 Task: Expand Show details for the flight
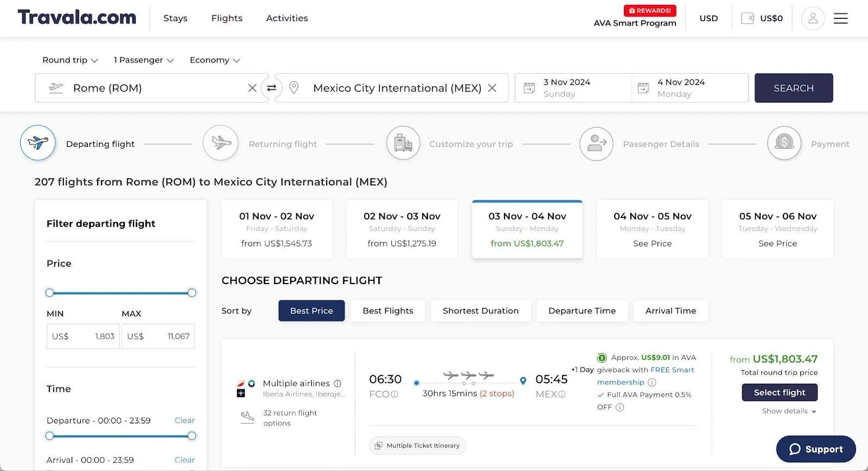(788, 411)
